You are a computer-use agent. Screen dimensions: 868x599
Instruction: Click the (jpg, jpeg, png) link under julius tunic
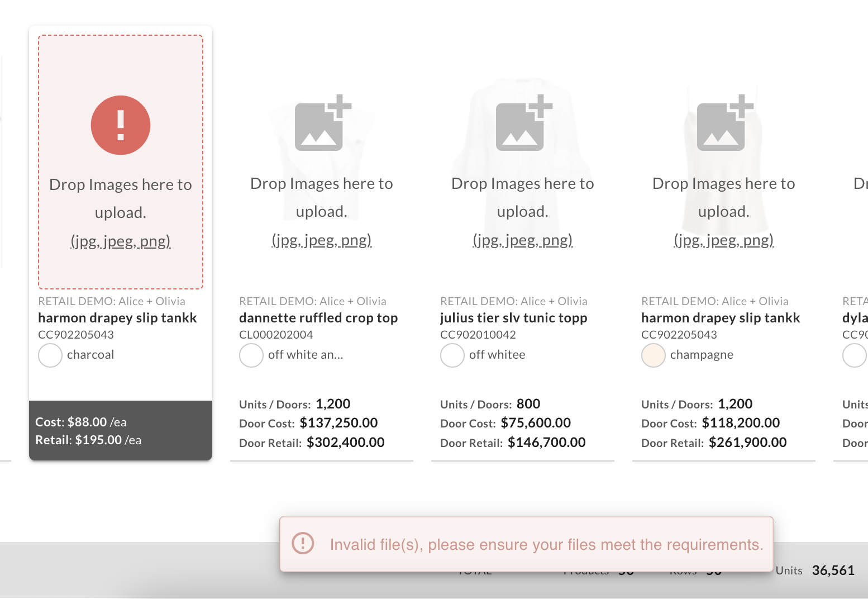coord(523,240)
